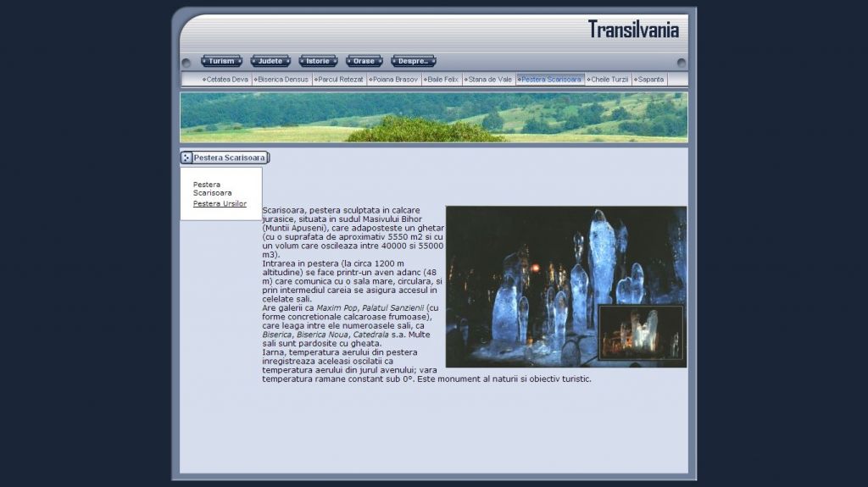Open the Baile Felix tab
This screenshot has height=487, width=868.
pos(442,80)
